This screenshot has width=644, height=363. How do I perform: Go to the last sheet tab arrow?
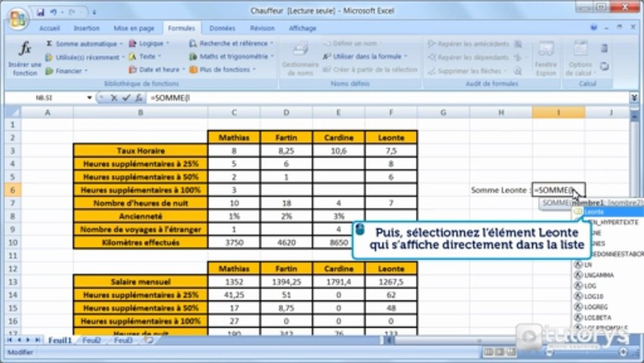38,340
